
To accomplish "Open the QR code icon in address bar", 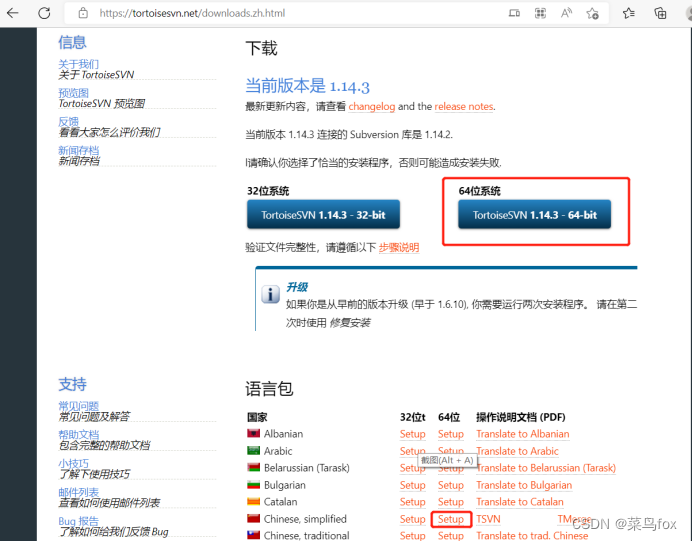I will [x=540, y=13].
